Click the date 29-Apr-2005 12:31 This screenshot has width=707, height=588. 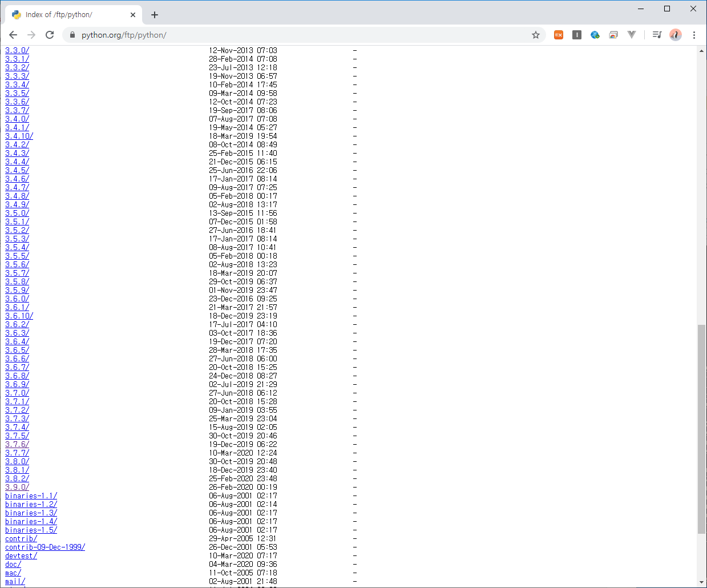click(243, 538)
